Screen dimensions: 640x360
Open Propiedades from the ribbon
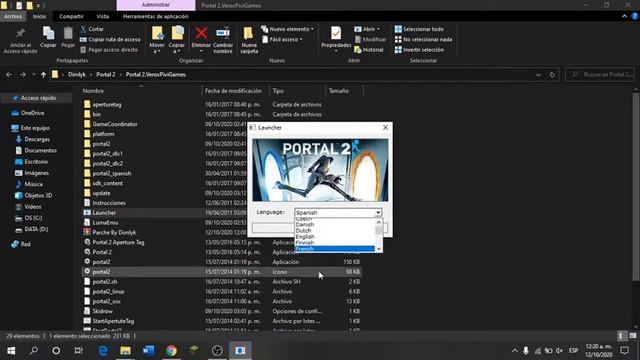[x=336, y=40]
